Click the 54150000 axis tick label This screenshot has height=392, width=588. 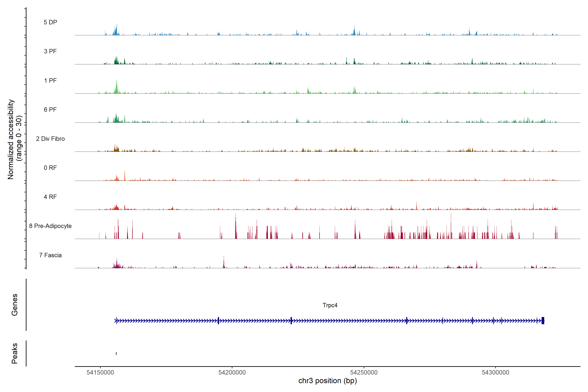(100, 373)
